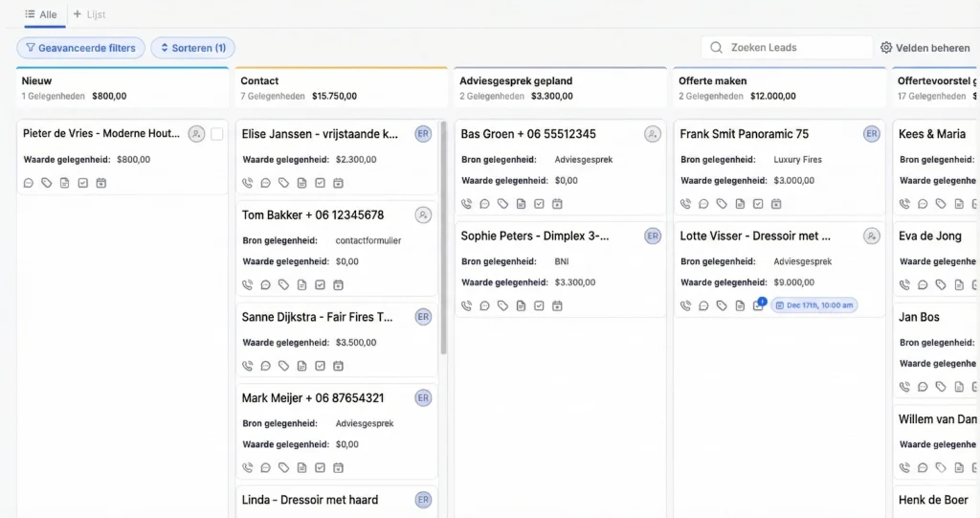Click the task icon with badge on Lotte Visser card
Image resolution: width=980 pixels, height=518 pixels.
pyautogui.click(x=758, y=305)
